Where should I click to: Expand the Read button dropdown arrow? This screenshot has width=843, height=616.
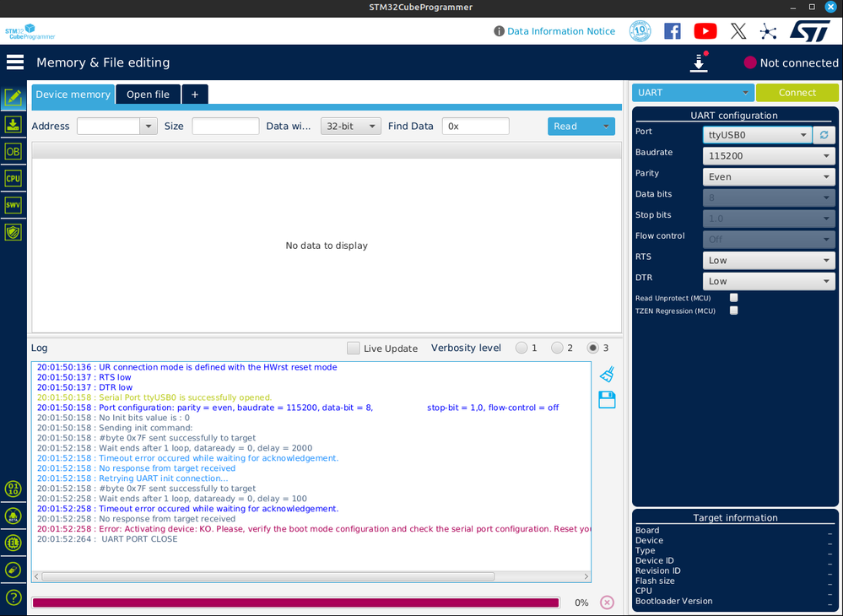[x=606, y=127]
